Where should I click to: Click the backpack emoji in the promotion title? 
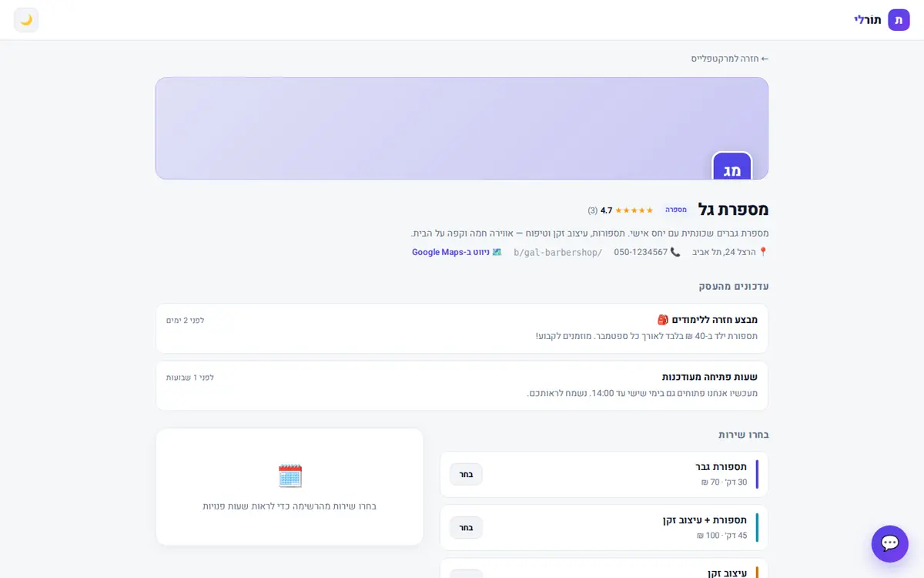coord(663,320)
